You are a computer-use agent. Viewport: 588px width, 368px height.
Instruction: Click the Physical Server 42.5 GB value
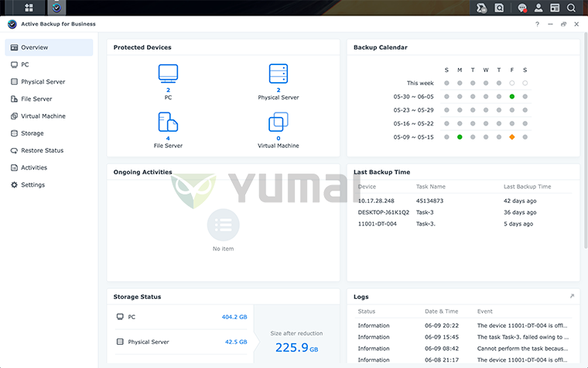[x=236, y=342]
